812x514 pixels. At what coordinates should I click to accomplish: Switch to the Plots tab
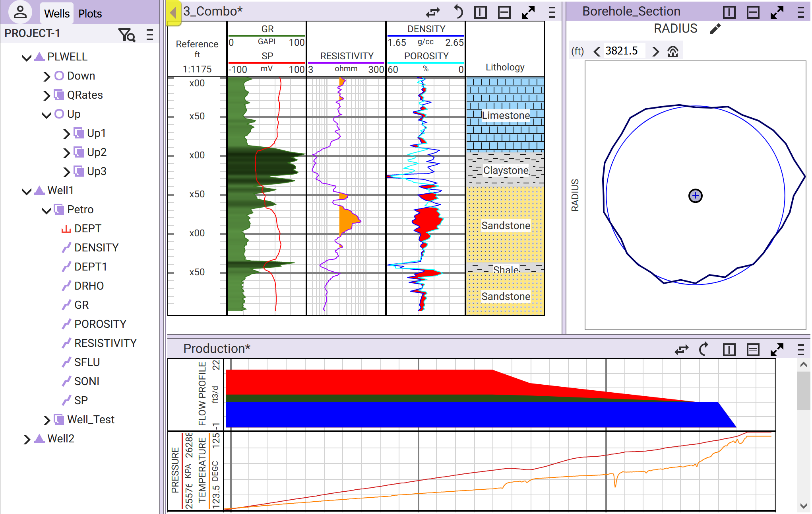coord(90,14)
